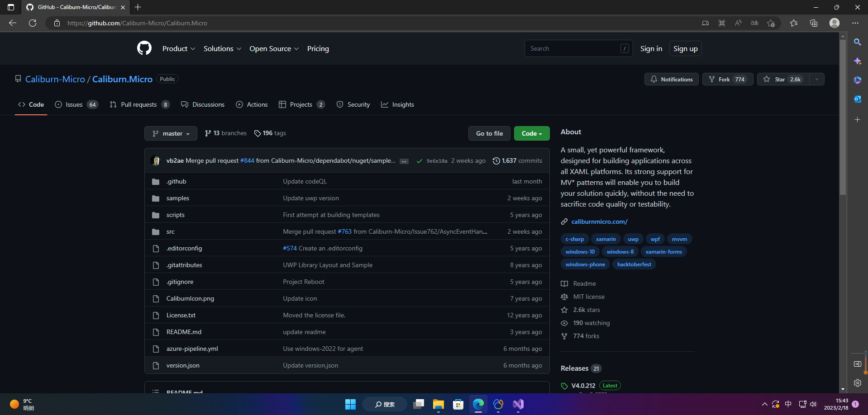868x415 pixels.
Task: Open File Explorer from the taskbar
Action: (438, 404)
